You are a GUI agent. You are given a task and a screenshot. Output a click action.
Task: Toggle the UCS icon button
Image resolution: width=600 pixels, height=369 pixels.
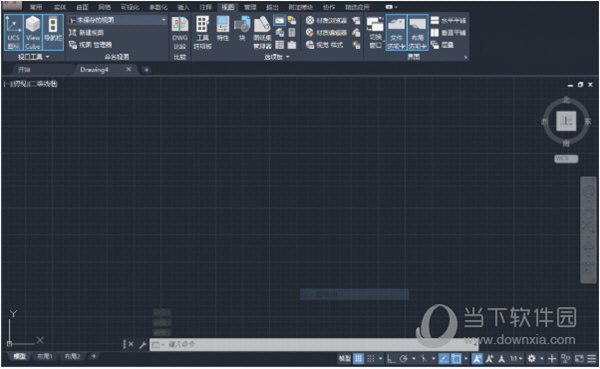(14, 33)
